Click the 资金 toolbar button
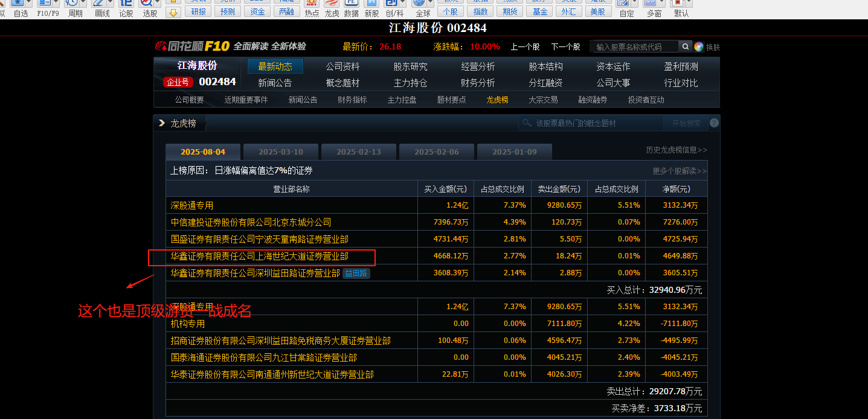Viewport: 868px width, 419px height. (x=257, y=11)
